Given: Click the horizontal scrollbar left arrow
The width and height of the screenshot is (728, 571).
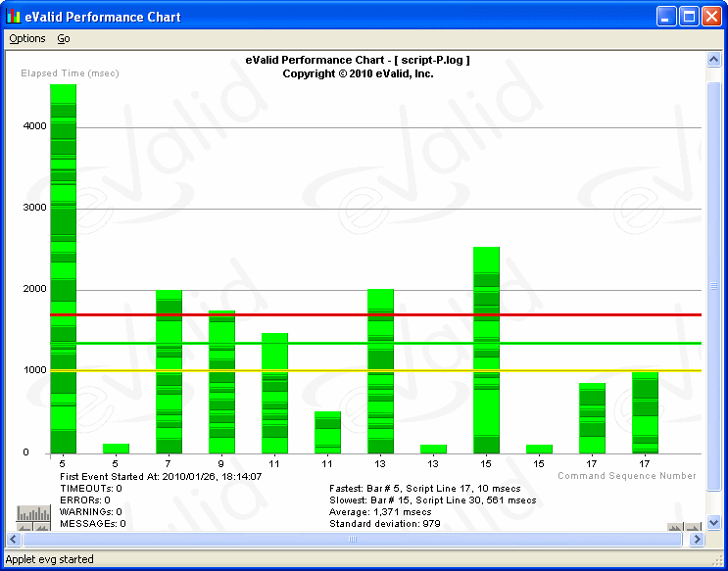Looking at the screenshot, I should (13, 539).
